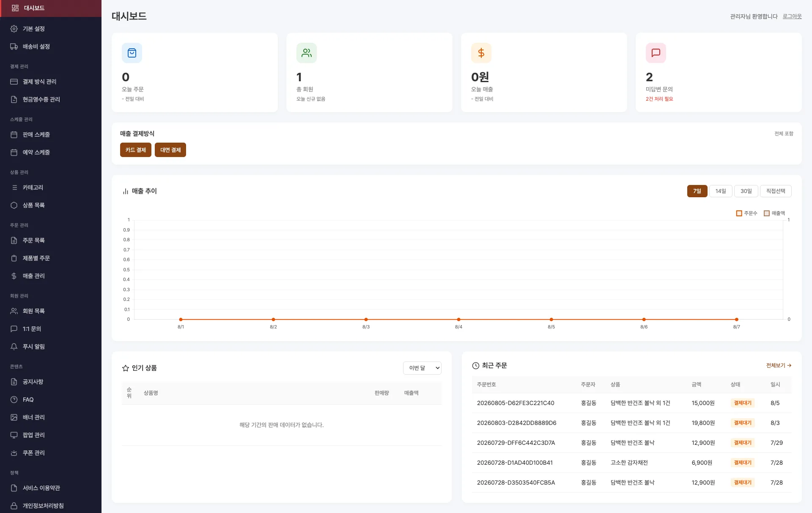812x513 pixels.
Task: Toggle the 매출액 legend box in chart
Action: 767,213
